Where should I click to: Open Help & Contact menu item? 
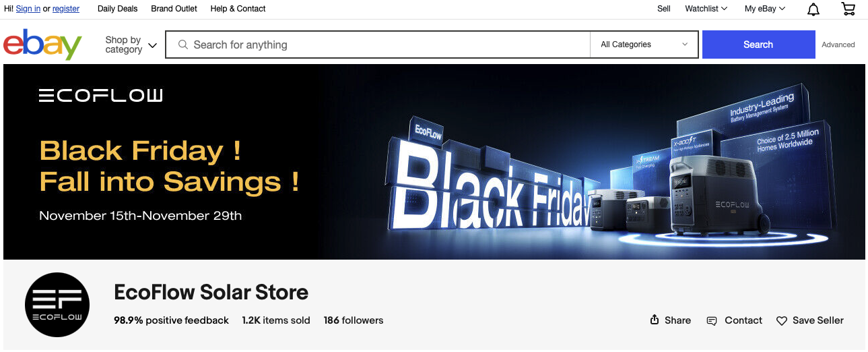(238, 9)
